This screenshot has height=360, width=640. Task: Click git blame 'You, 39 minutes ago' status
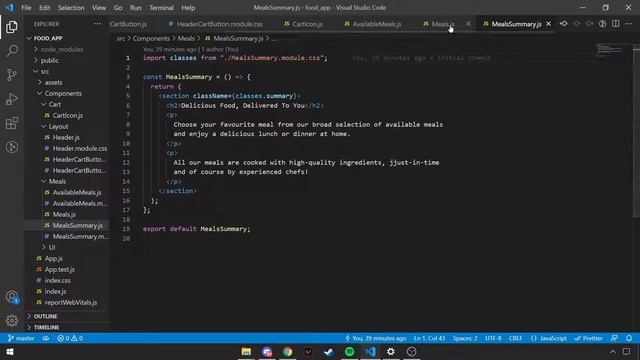click(x=376, y=338)
